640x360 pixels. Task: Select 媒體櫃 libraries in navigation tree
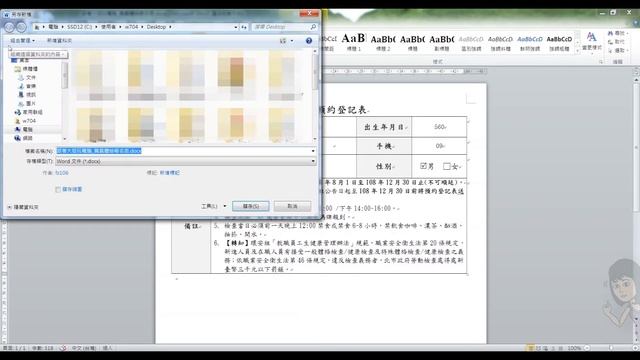[x=27, y=69]
